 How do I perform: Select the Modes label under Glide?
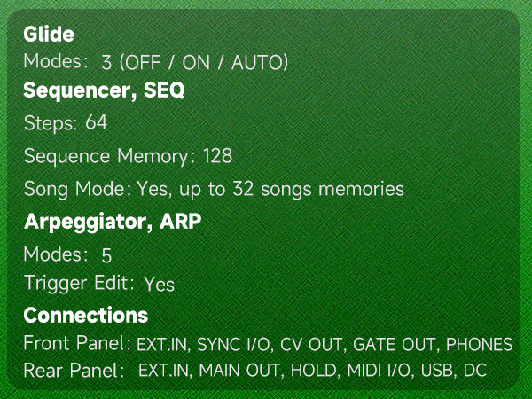(x=57, y=62)
